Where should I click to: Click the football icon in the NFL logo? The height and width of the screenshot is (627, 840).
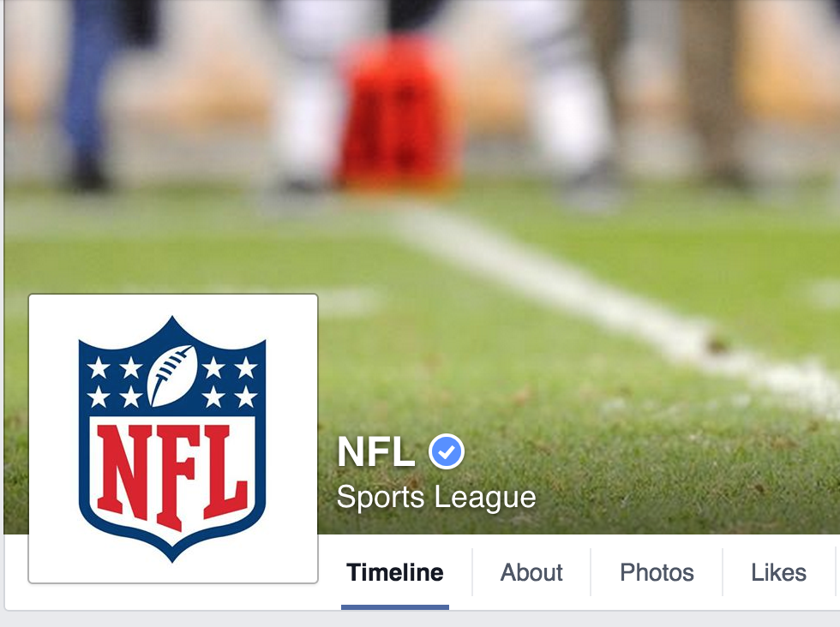click(172, 375)
